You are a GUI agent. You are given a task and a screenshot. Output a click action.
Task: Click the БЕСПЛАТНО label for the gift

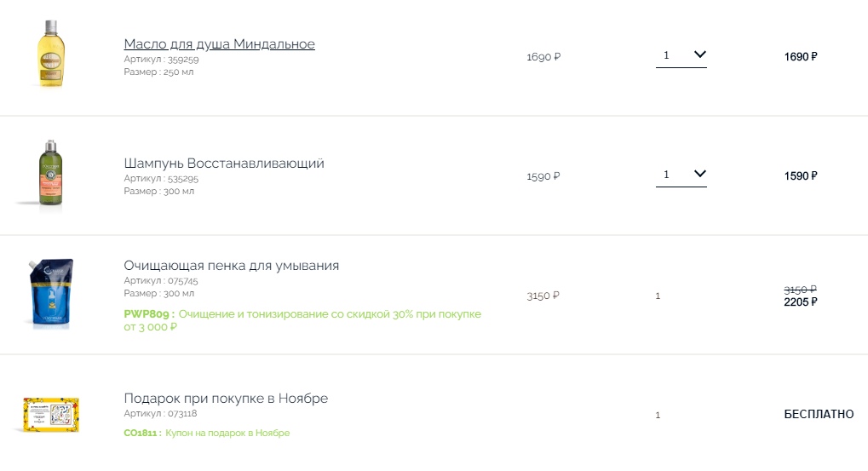(x=819, y=415)
